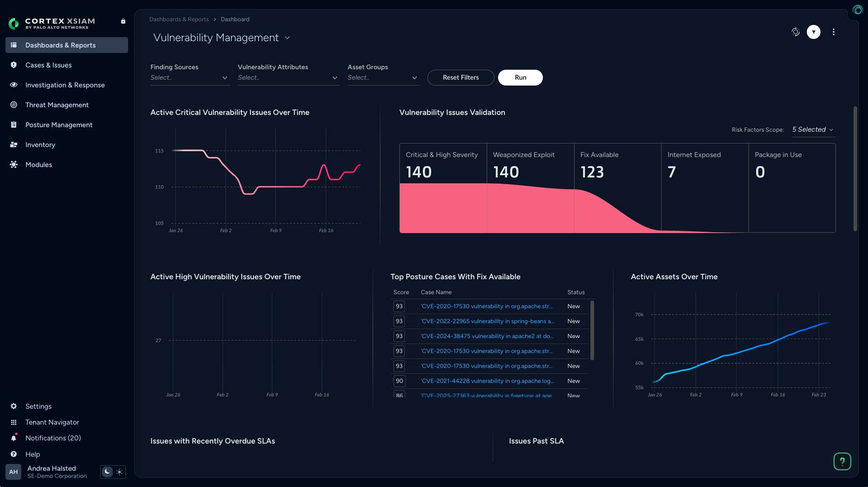The height and width of the screenshot is (487, 868).
Task: Click the Inventory blocks icon
Action: (x=14, y=144)
